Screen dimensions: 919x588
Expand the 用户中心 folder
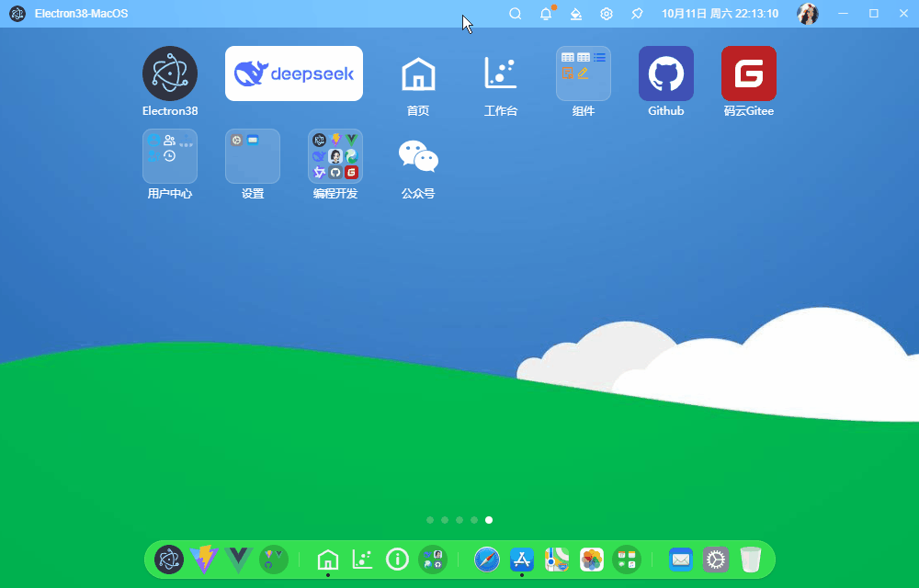[170, 156]
